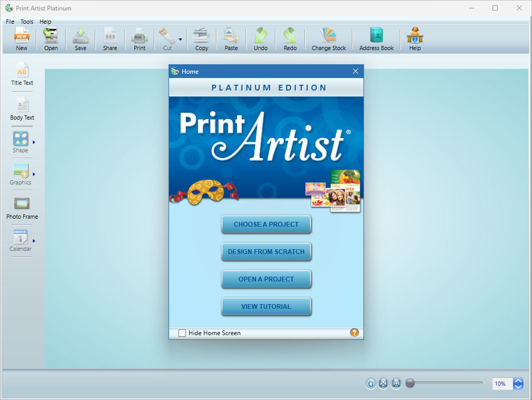Click the Share toolbar icon

click(x=110, y=36)
